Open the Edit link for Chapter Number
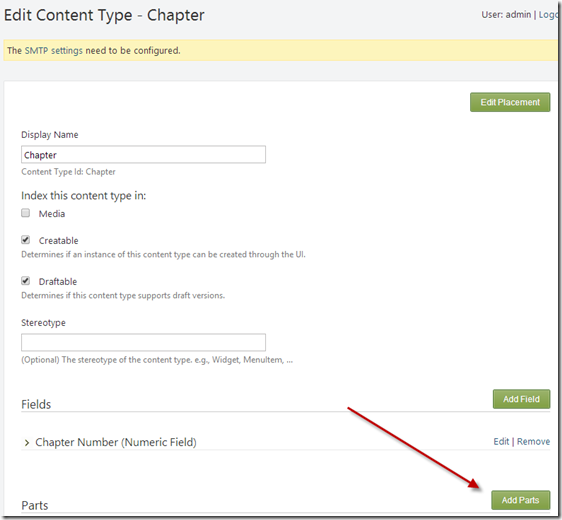Image resolution: width=562 pixels, height=520 pixels. point(501,442)
